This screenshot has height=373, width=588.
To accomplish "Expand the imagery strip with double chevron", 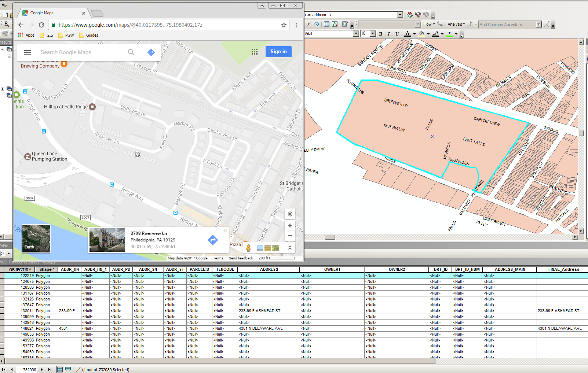I will pos(290,248).
